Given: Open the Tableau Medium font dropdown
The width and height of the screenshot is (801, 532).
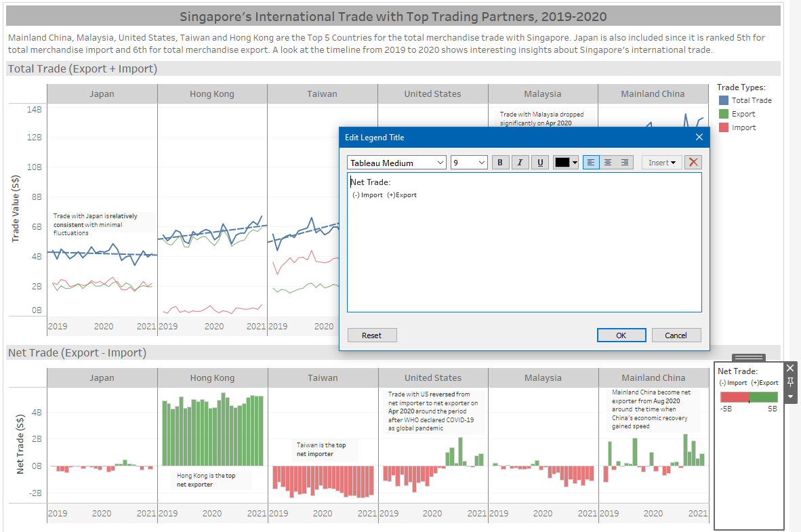Looking at the screenshot, I should tap(396, 163).
